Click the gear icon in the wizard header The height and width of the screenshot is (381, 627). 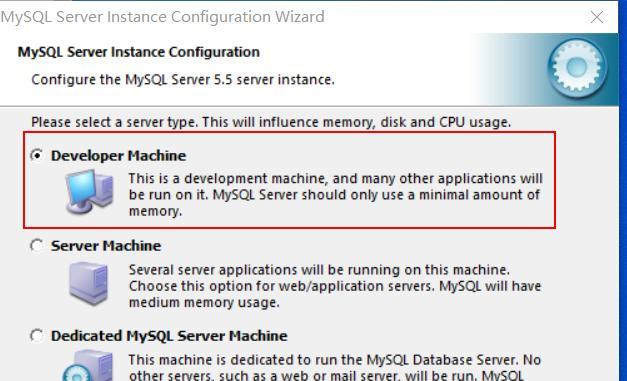577,68
